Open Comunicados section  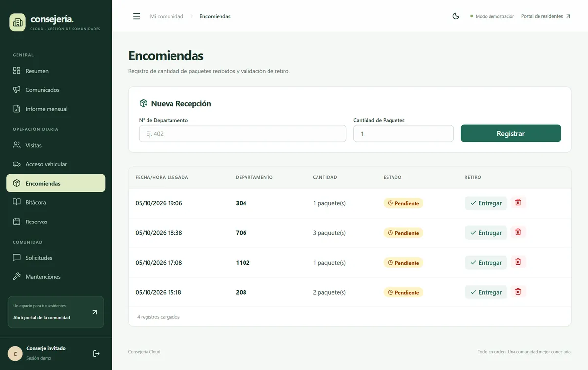pyautogui.click(x=56, y=90)
